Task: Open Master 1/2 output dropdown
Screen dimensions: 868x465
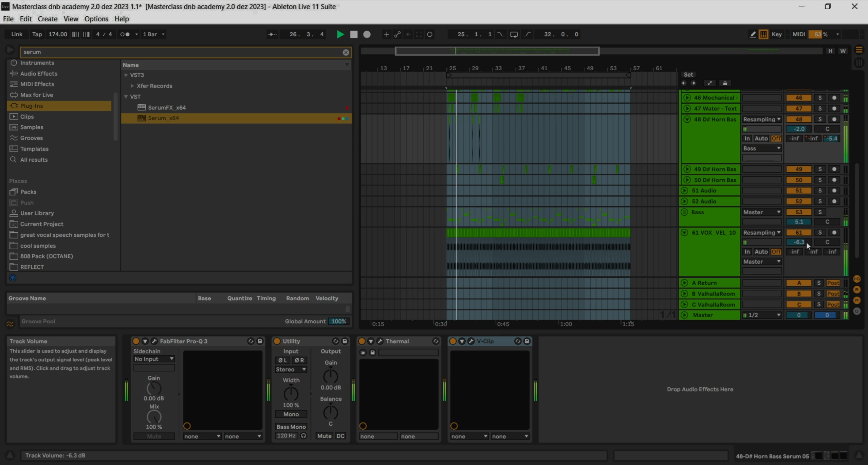Action: tap(762, 315)
